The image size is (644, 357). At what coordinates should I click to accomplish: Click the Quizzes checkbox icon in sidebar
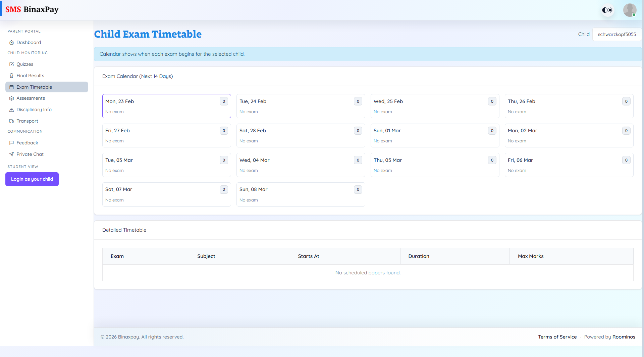pos(11,64)
